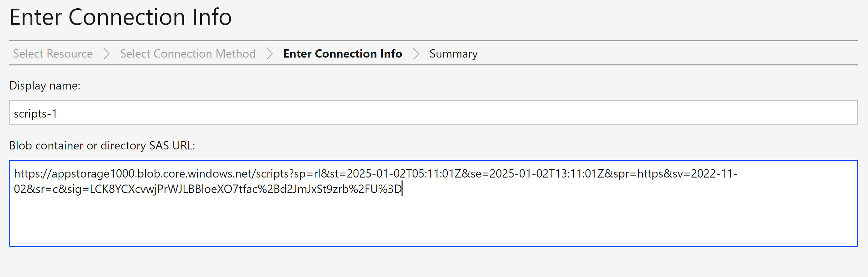
Task: Click the large Enter Connection Info page heading
Action: click(x=120, y=17)
